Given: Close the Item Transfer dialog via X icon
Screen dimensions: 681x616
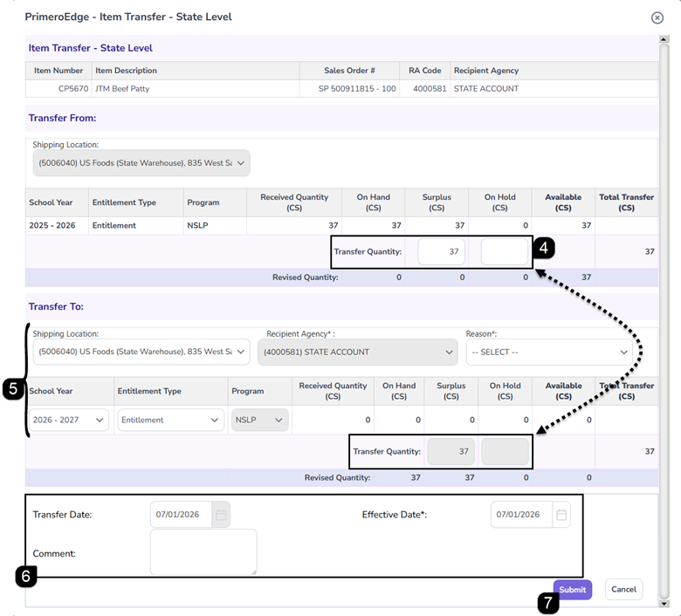Looking at the screenshot, I should [x=657, y=17].
